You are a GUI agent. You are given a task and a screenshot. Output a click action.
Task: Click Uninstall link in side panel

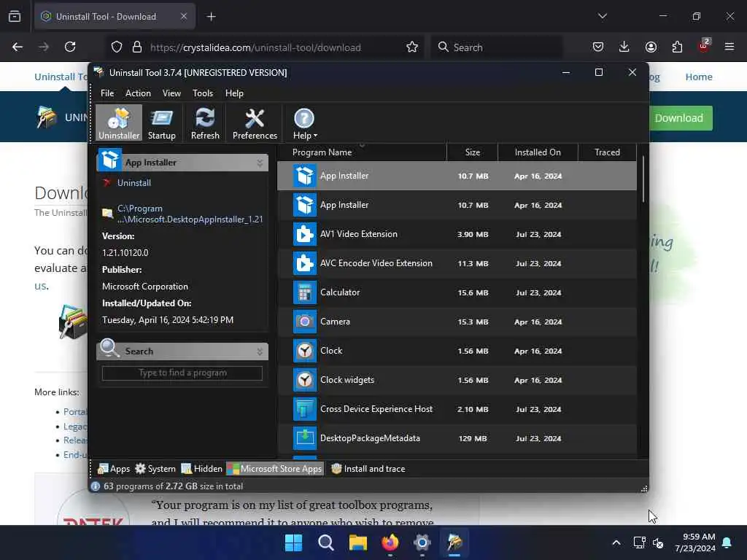coord(134,183)
